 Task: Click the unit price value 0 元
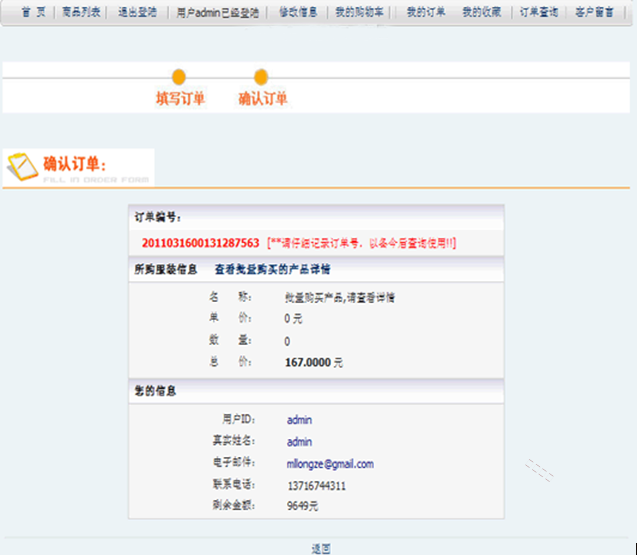tap(293, 319)
